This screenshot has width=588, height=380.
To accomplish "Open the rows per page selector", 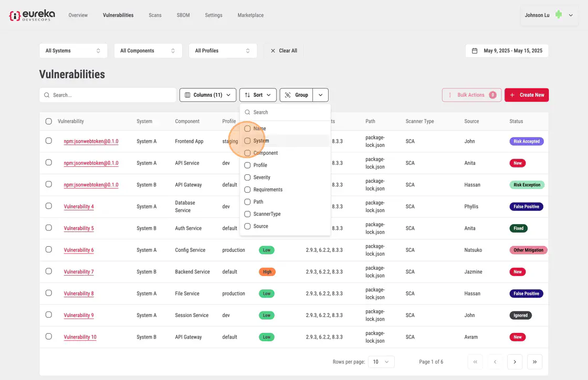I will 381,362.
